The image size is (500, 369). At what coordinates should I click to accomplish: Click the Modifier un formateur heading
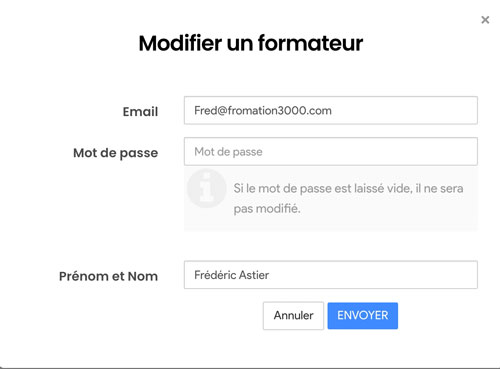(x=251, y=43)
